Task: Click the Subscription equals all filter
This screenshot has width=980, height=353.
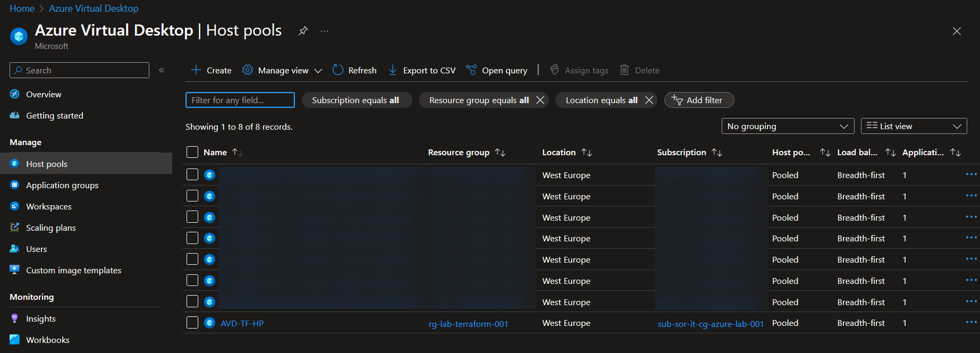Action: click(357, 100)
